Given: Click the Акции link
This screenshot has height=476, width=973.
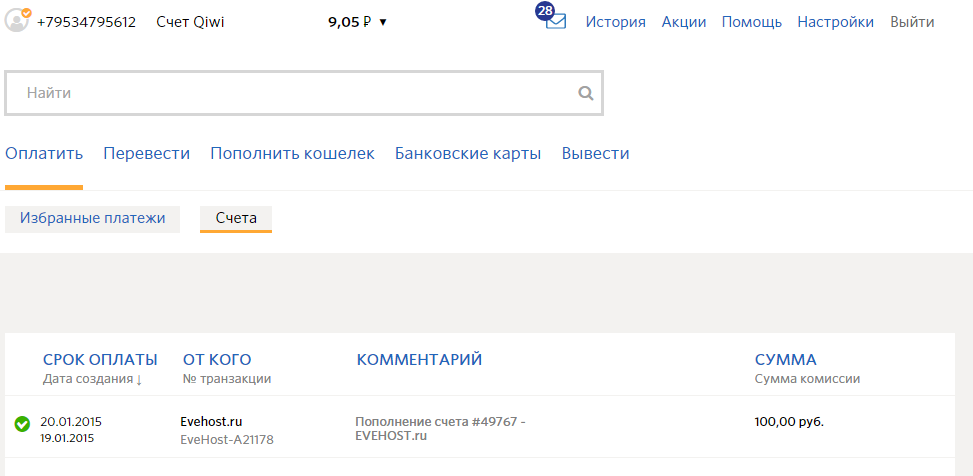Looking at the screenshot, I should pos(684,22).
